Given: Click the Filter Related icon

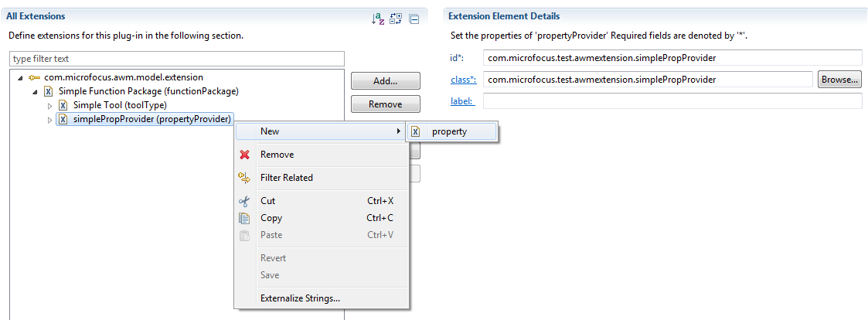Looking at the screenshot, I should [245, 178].
